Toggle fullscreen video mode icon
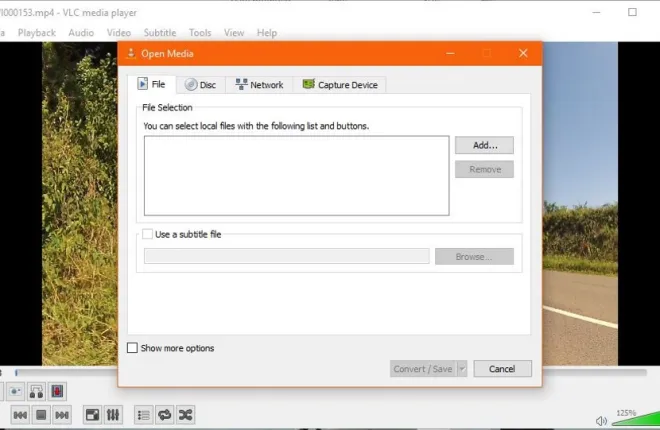 click(x=92, y=415)
